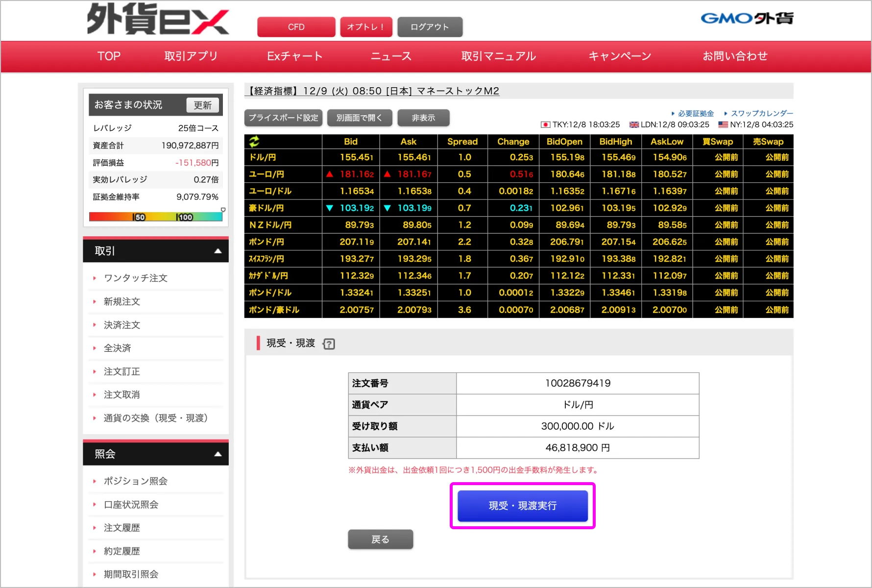Click the 更新 button in customer status

coord(203,105)
